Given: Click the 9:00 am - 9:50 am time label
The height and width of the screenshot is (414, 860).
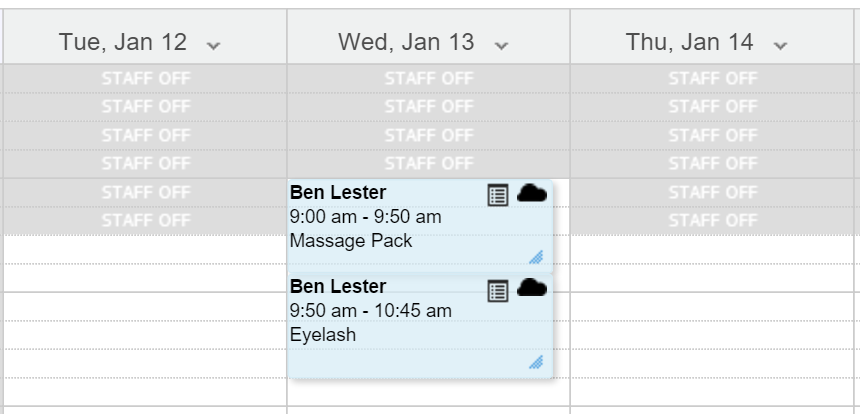Looking at the screenshot, I should click(365, 217).
